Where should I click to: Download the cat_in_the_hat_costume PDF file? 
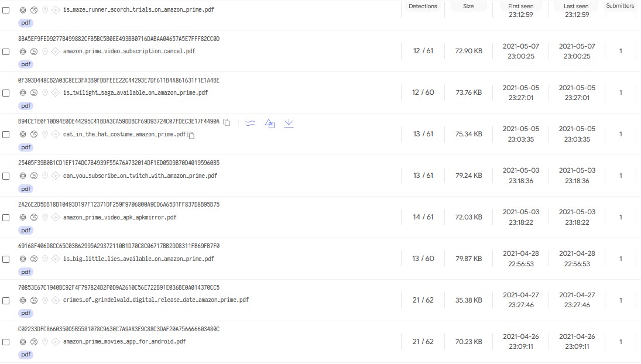click(289, 123)
